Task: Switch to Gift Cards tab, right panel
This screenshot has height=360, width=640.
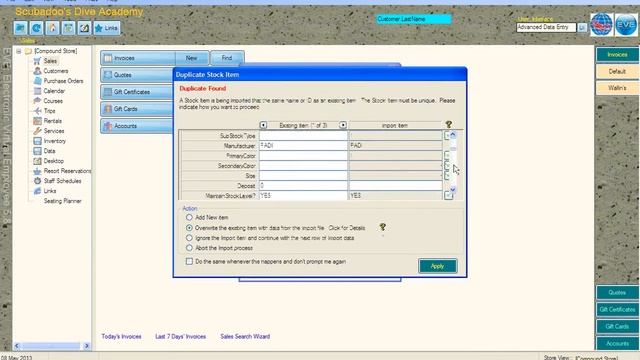Action: point(617,327)
